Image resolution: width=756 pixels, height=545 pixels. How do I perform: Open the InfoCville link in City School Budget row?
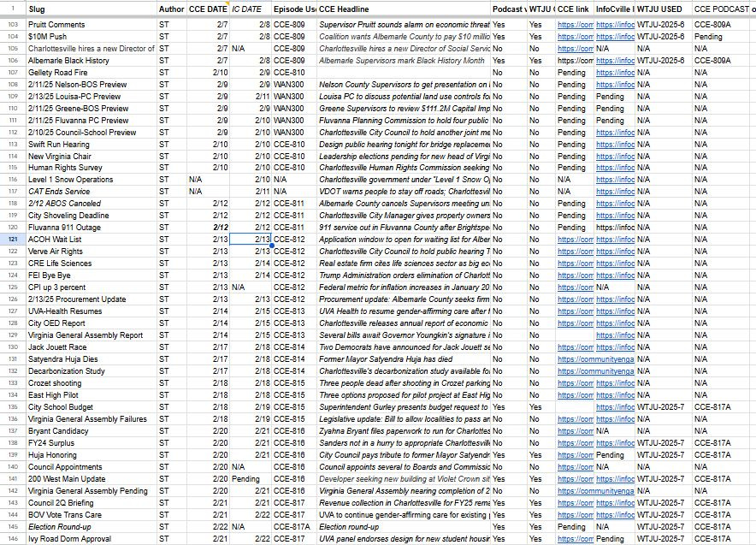point(615,407)
